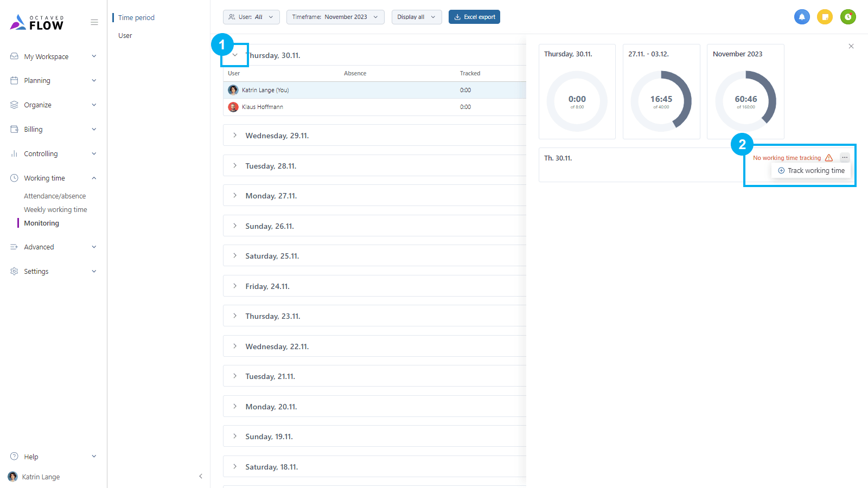Viewport: 868px width, 488px height.
Task: Click the Excel export button
Action: coord(474,17)
